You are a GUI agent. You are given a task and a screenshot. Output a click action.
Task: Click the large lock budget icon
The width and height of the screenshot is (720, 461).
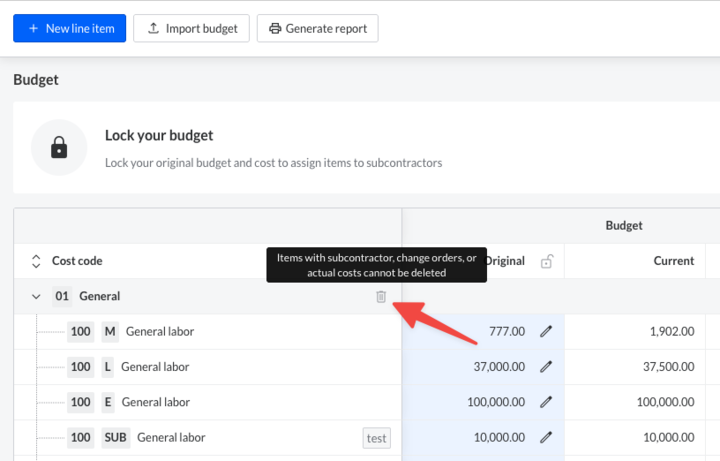coord(59,148)
